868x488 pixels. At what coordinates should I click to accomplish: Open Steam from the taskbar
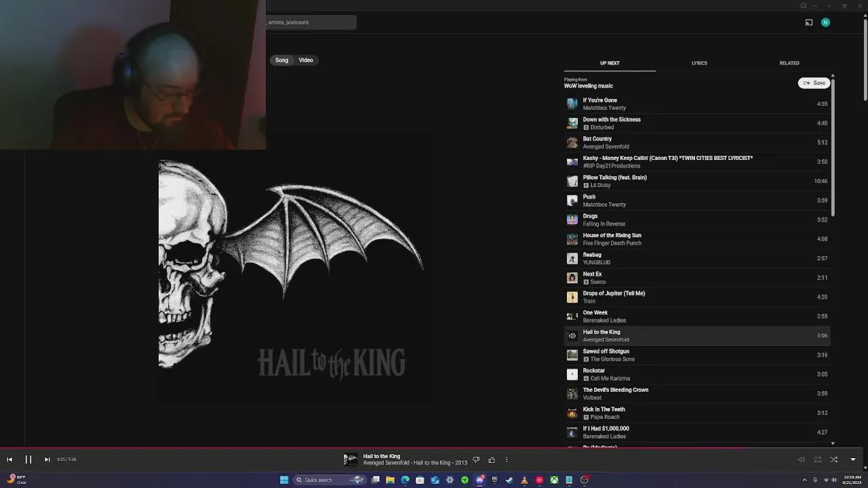(x=509, y=480)
